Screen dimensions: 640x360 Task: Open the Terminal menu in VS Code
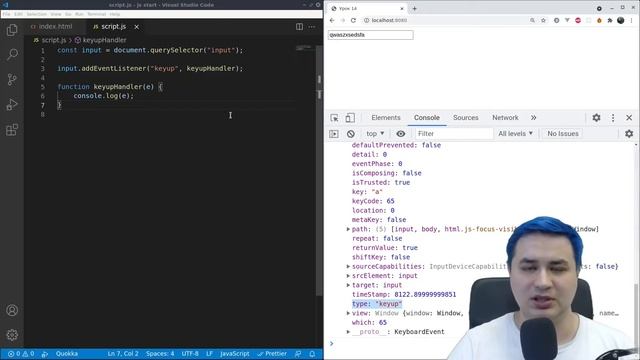click(96, 14)
